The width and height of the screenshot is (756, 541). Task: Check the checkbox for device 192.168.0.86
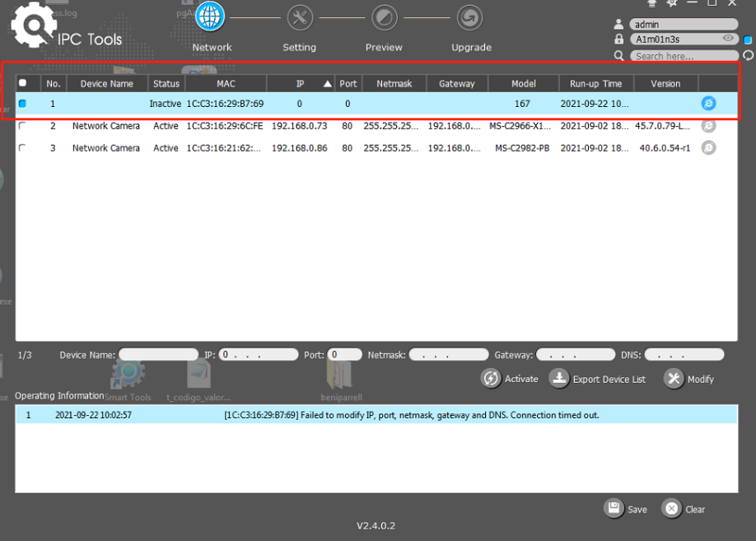[22, 148]
